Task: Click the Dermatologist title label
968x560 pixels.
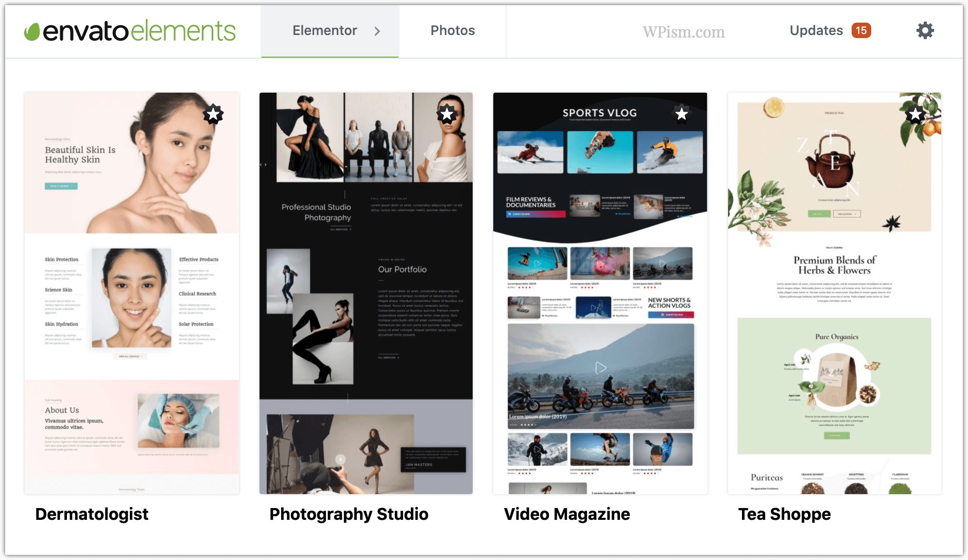Action: point(92,514)
